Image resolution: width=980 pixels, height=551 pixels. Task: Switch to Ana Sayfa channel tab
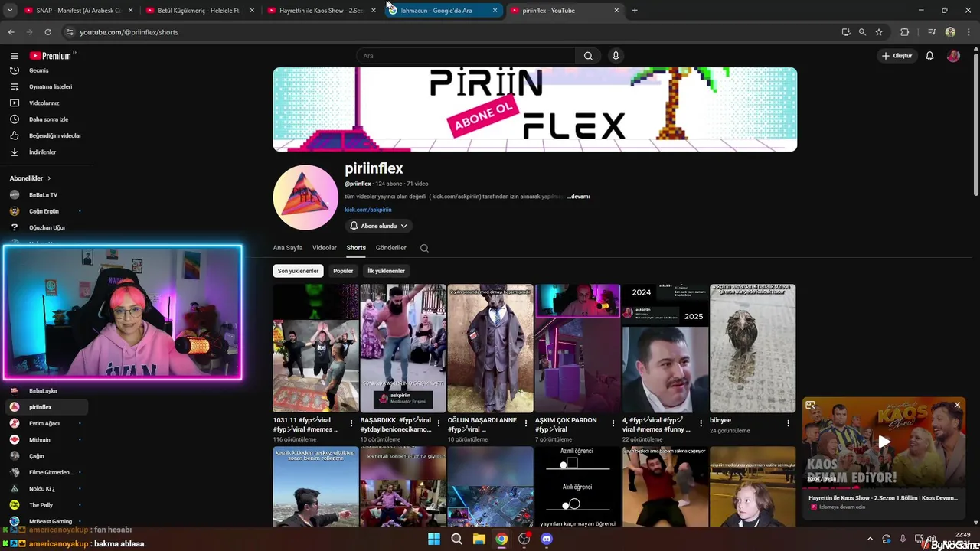[x=288, y=248]
